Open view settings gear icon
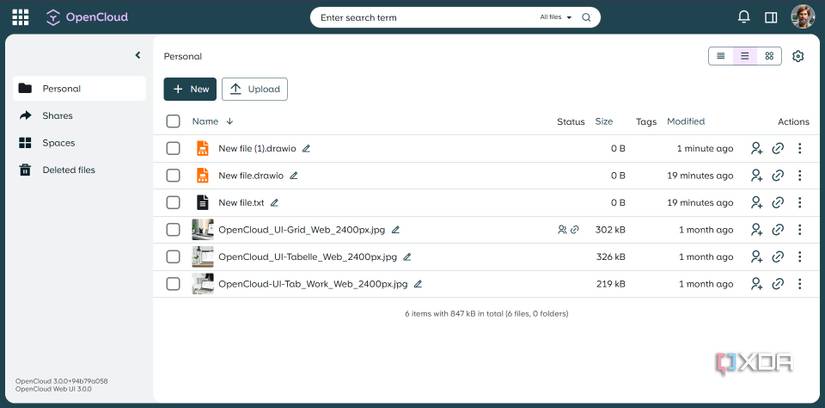Viewport: 825px width, 408px height. [x=798, y=56]
